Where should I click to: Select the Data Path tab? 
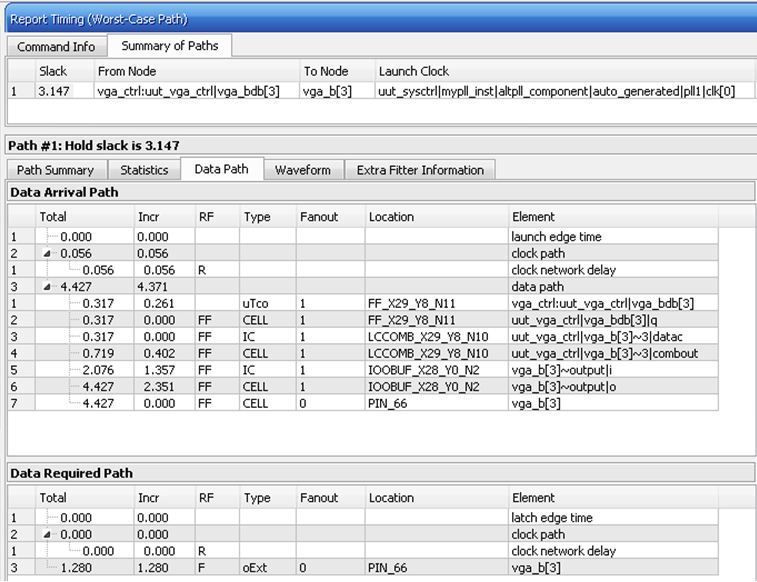click(x=222, y=169)
